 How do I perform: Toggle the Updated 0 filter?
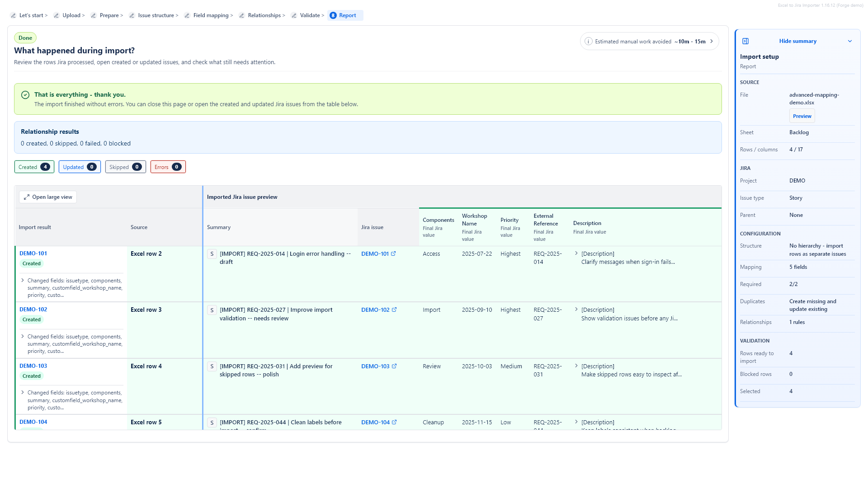[80, 167]
